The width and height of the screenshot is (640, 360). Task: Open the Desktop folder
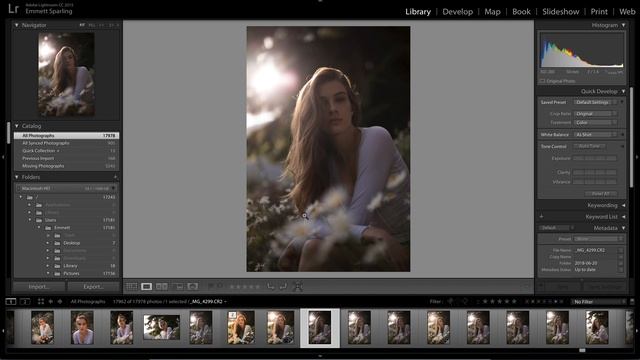coord(71,243)
